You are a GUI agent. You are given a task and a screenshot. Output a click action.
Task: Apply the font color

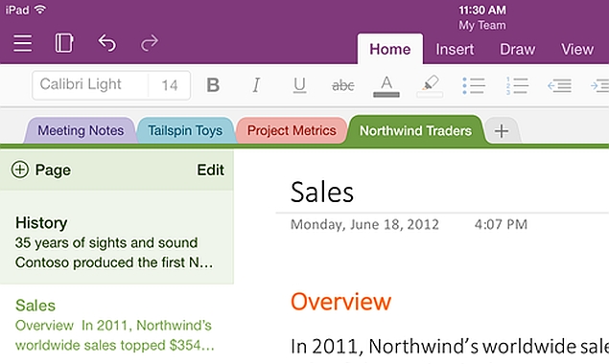click(x=386, y=86)
